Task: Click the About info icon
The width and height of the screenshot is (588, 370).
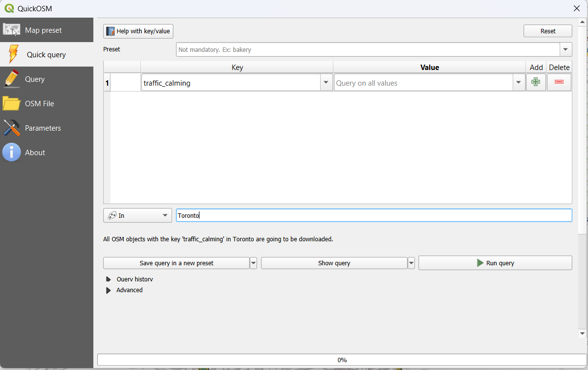Action: tap(12, 152)
